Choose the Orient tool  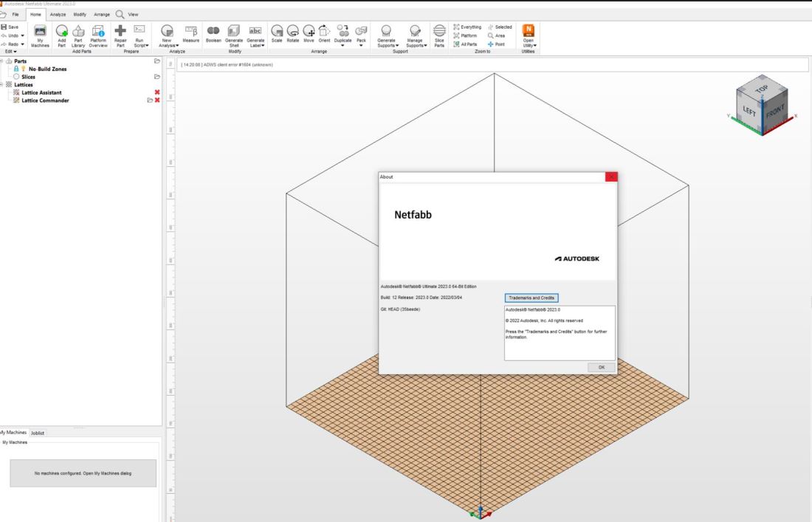[324, 34]
